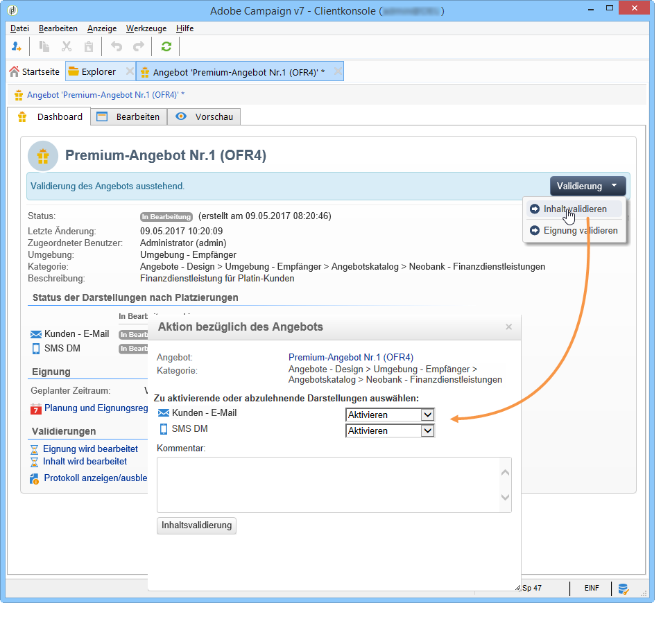Click inside the Kommentar text area
Screen dimensions: 670x644
pyautogui.click(x=328, y=485)
